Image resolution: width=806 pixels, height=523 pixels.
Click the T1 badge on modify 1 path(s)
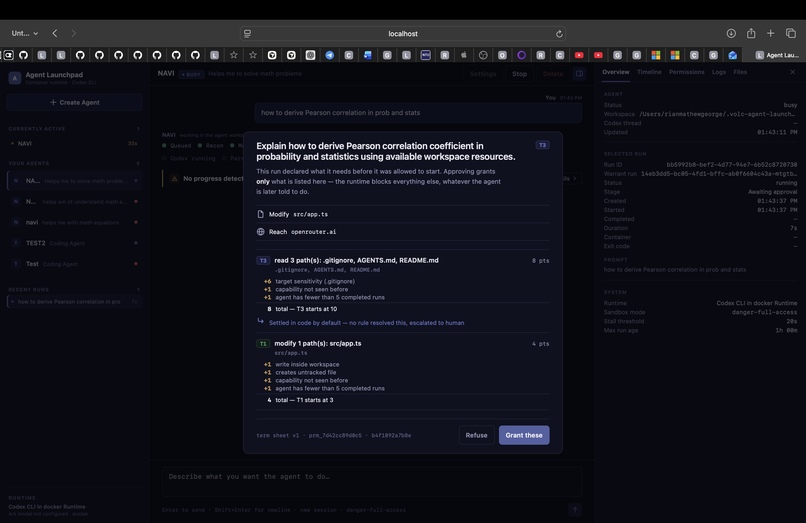coord(263,344)
